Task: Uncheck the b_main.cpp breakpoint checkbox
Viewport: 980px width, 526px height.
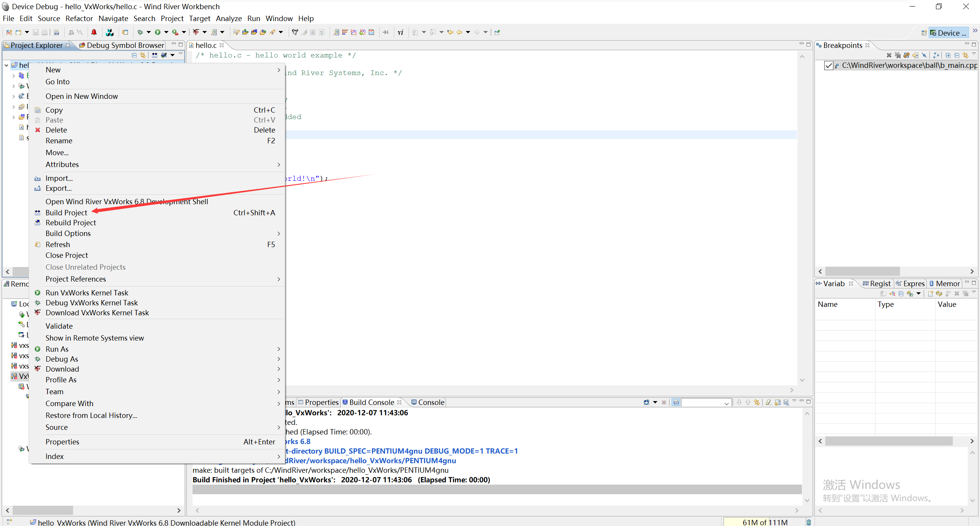Action: click(x=828, y=66)
